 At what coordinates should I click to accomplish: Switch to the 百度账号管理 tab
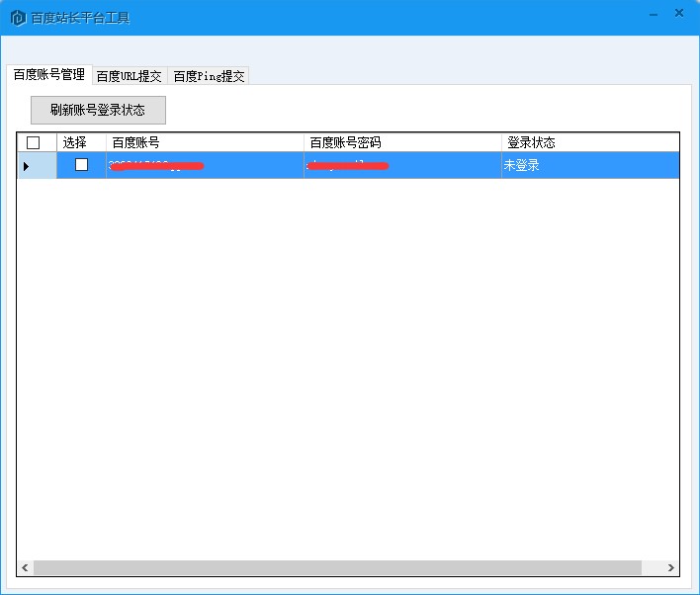(x=49, y=74)
